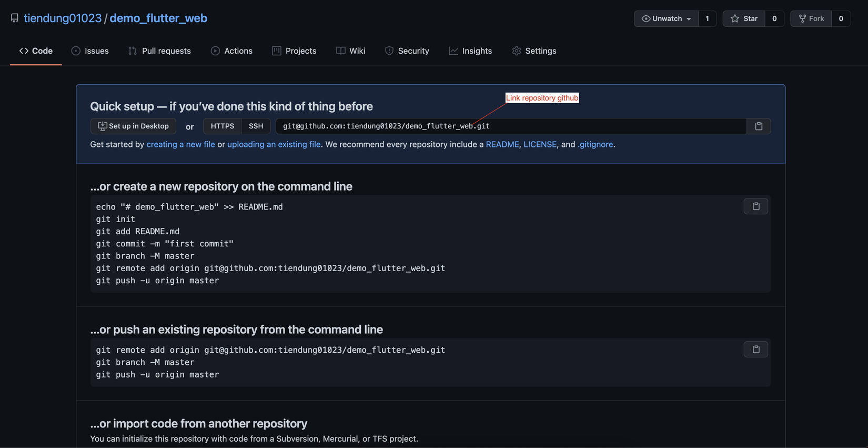
Task: Open the tiendung01023 user profile link
Action: point(63,18)
